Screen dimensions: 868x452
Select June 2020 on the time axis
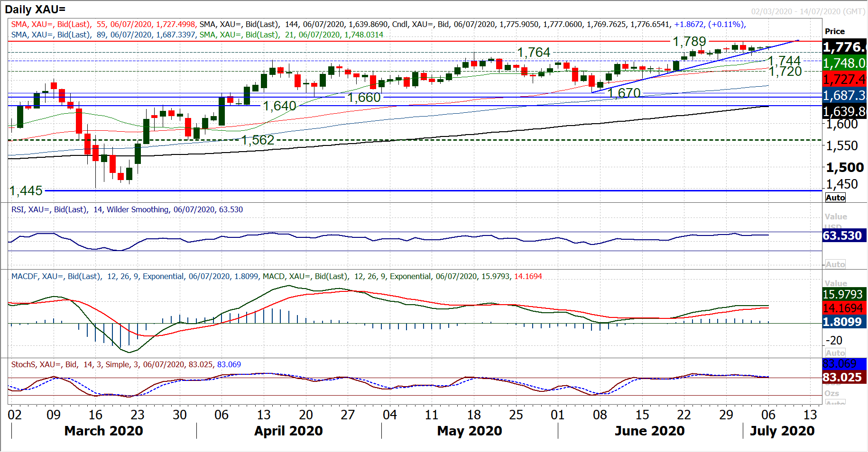[649, 431]
